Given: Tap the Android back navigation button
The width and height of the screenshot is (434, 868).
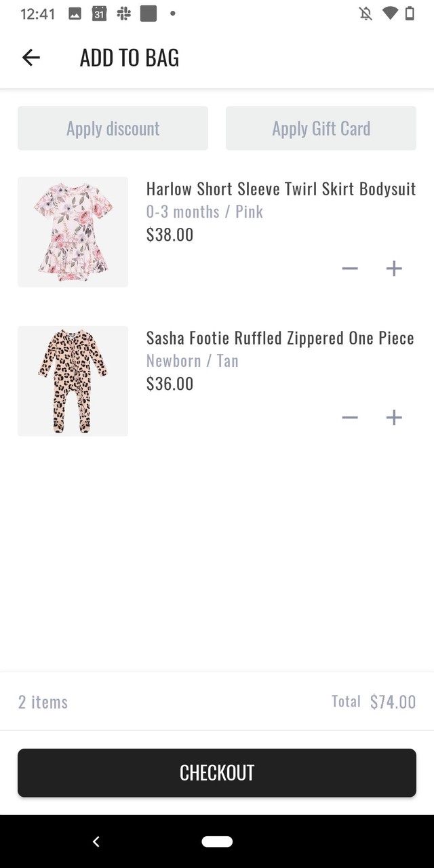Looking at the screenshot, I should point(96,842).
